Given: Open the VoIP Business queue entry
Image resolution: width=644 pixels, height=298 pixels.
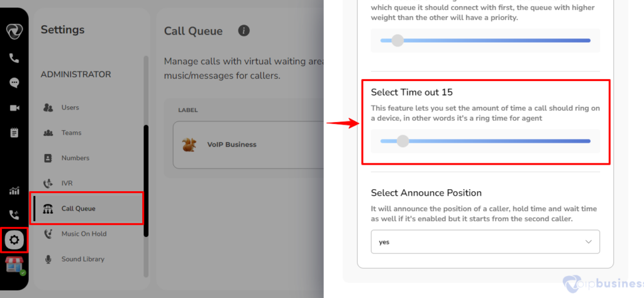Looking at the screenshot, I should 248,145.
